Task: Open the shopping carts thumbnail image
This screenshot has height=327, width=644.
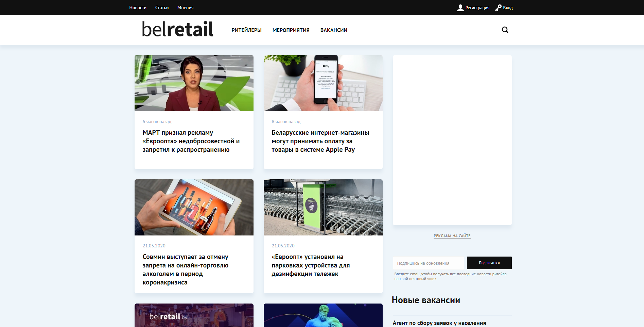Action: pos(323,207)
